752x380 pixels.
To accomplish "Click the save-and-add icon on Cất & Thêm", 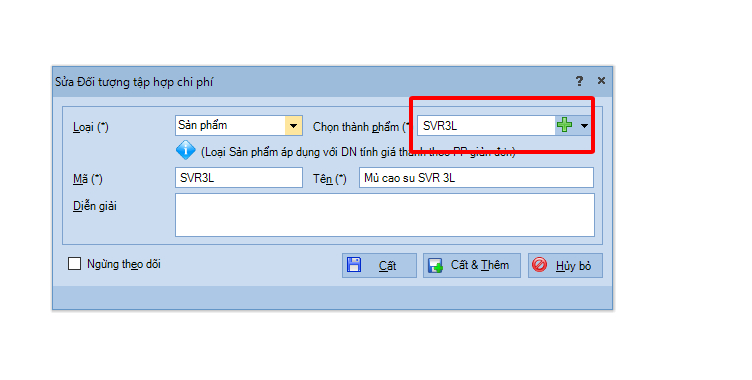I will click(x=435, y=265).
